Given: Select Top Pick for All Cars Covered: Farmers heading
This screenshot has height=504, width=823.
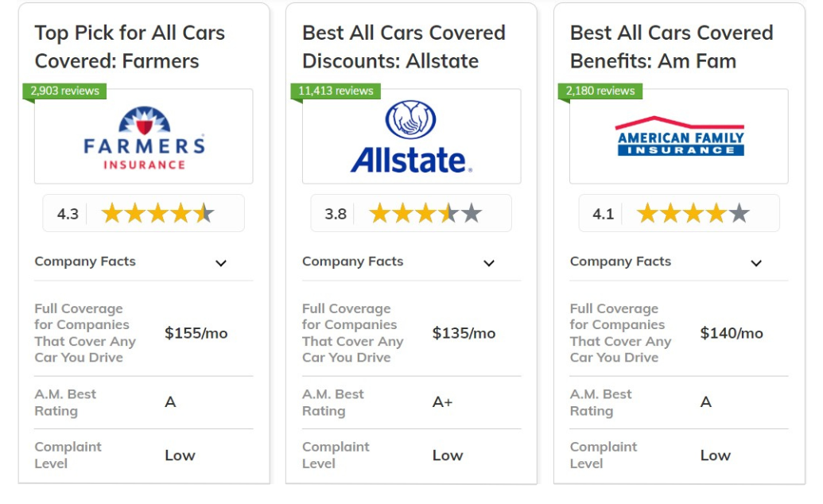Looking at the screenshot, I should tap(130, 47).
